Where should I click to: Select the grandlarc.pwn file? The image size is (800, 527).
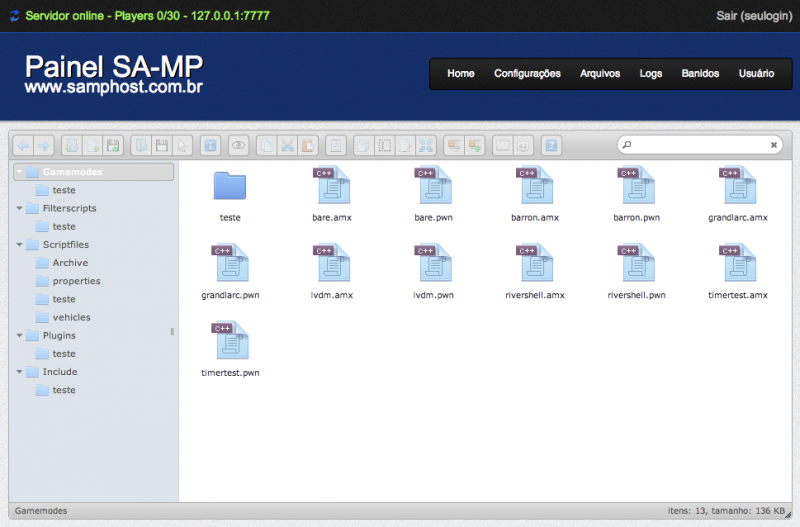pyautogui.click(x=230, y=272)
